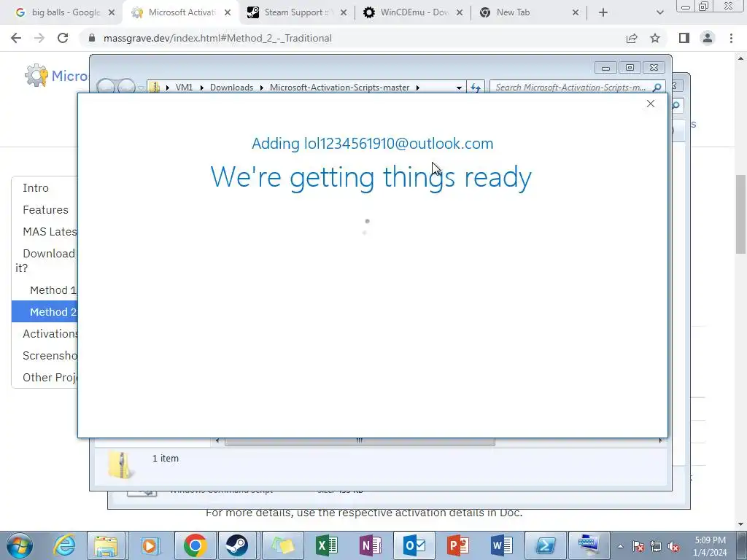Click Explorer horizontal scrollbar thumb
747x560 pixels.
360,441
